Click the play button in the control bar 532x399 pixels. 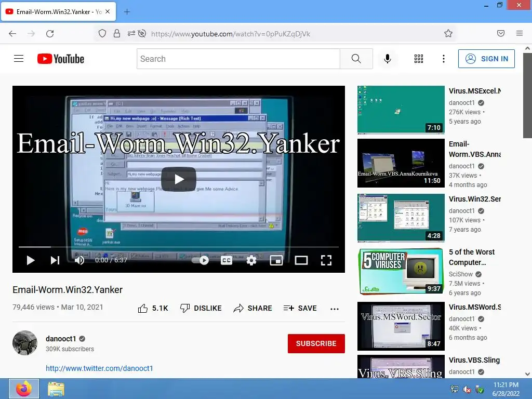[31, 260]
